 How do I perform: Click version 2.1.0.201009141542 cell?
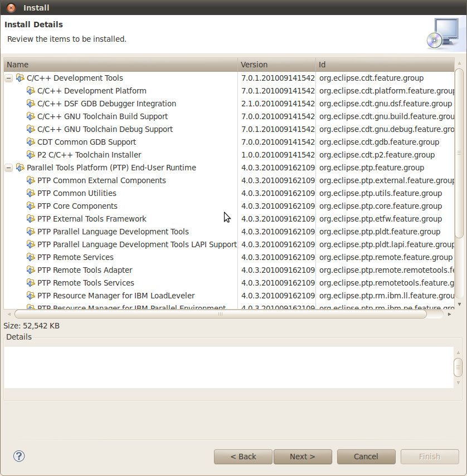pyautogui.click(x=278, y=104)
